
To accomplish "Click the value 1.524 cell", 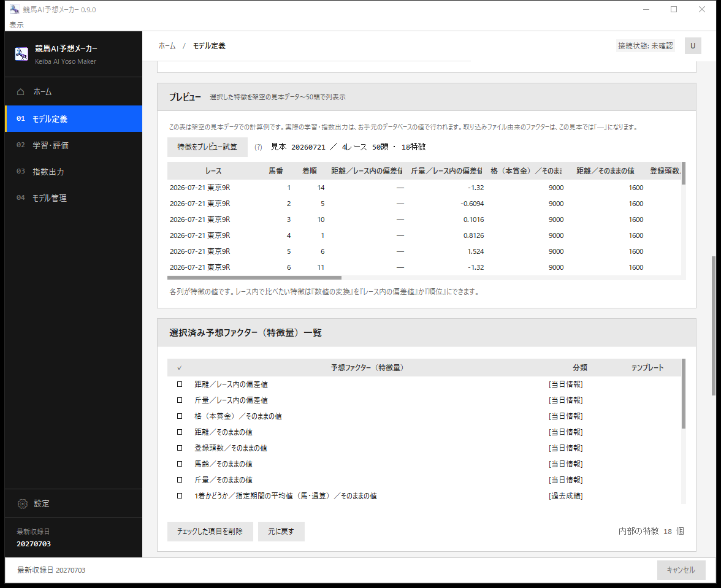I will [476, 251].
